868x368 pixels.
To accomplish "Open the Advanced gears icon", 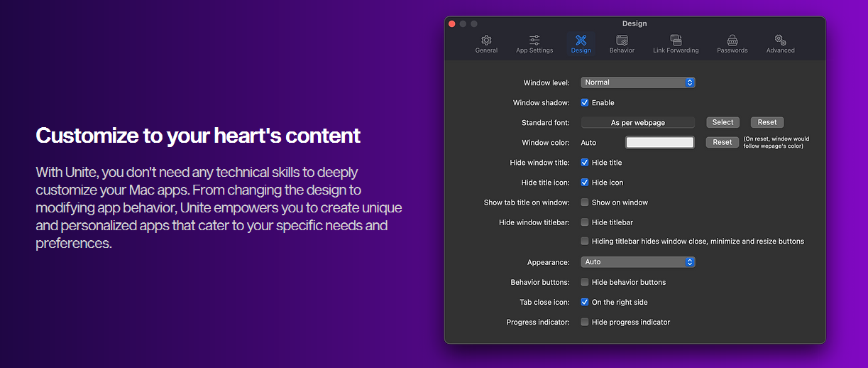I will pyautogui.click(x=780, y=40).
